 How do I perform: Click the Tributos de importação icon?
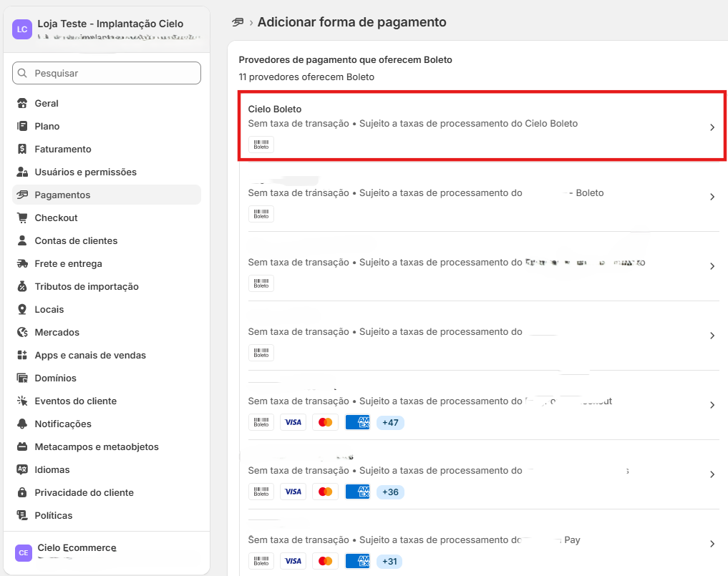point(21,286)
